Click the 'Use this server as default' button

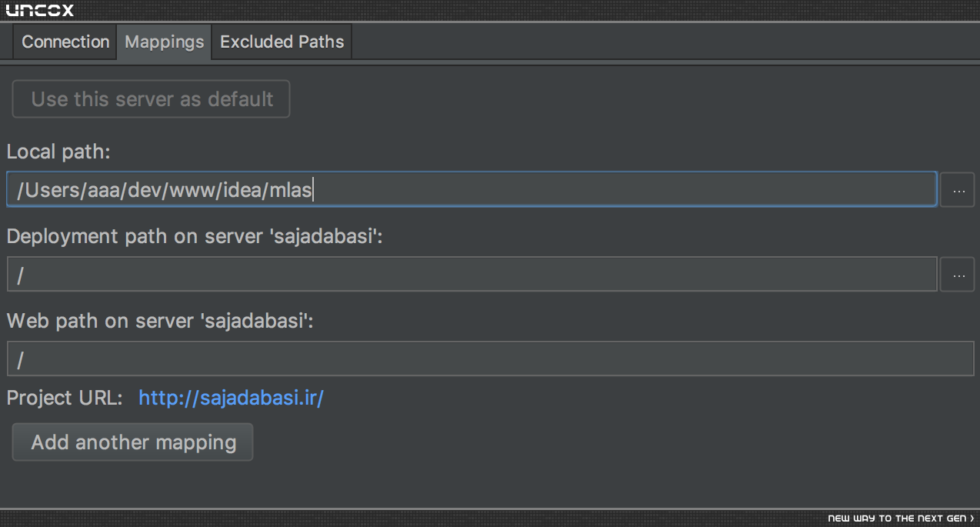coord(152,99)
